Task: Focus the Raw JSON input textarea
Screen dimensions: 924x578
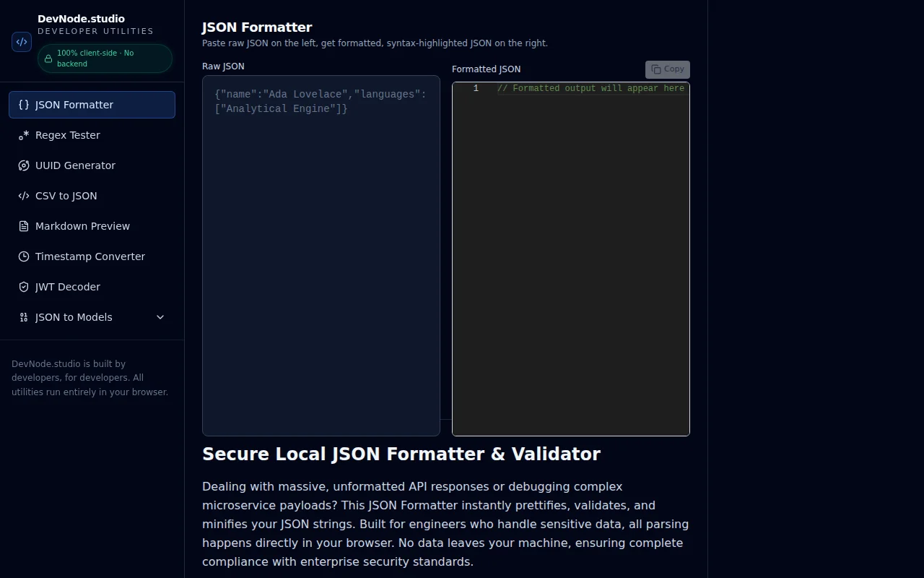Action: [x=321, y=256]
